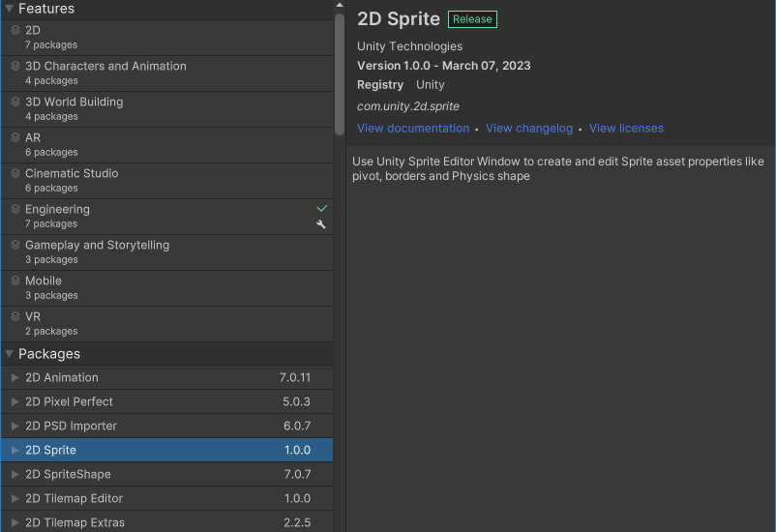Click the layers icon next to AR
Image resolution: width=776 pixels, height=532 pixels.
[x=15, y=137]
